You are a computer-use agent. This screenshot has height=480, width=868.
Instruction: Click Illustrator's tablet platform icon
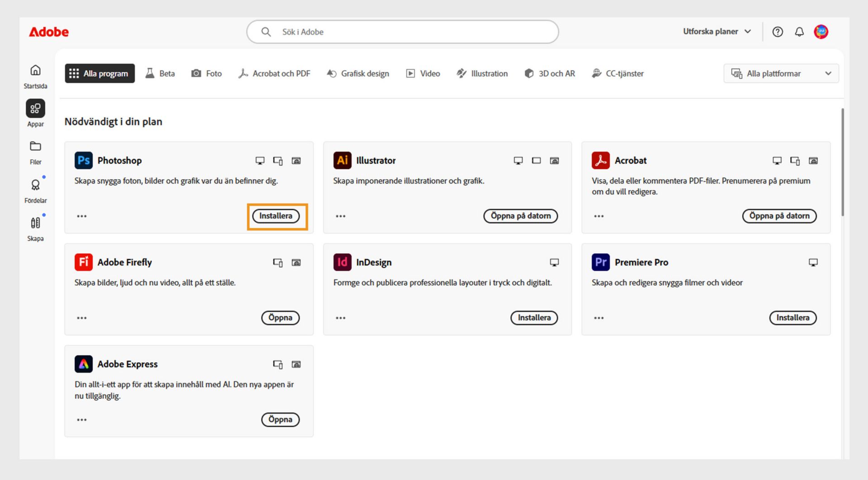tap(536, 161)
